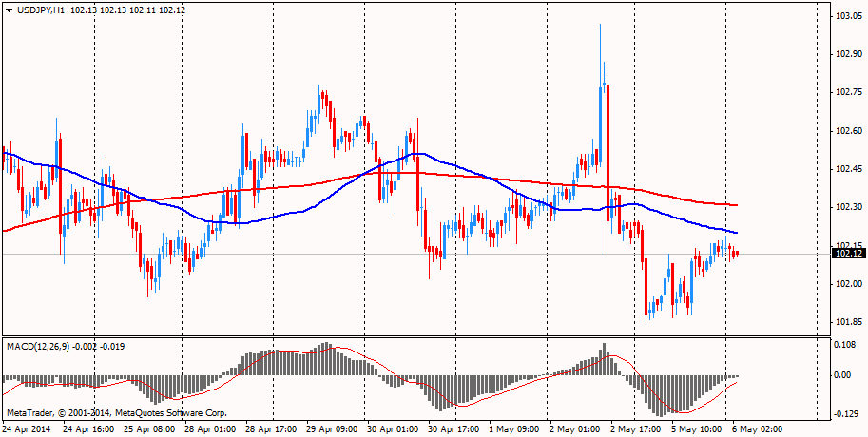Click the 0.108 MACD scale value
868x437 pixels.
point(846,345)
